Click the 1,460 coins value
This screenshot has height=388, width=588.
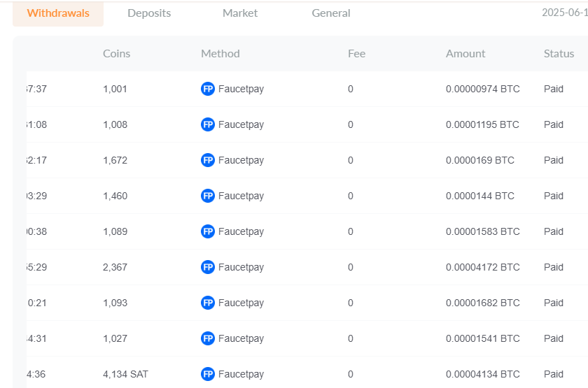pos(115,196)
